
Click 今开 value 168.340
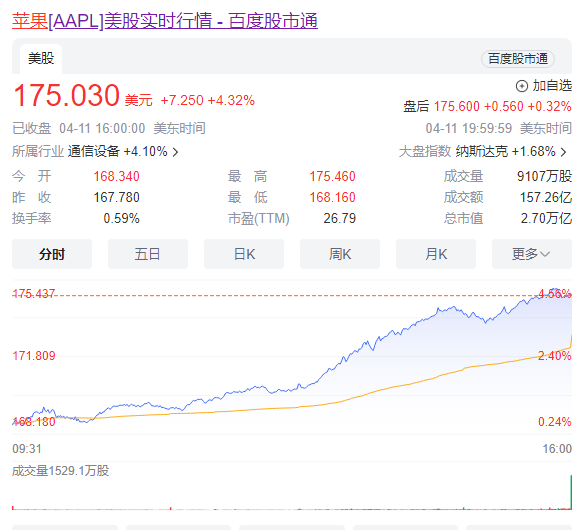coord(116,176)
